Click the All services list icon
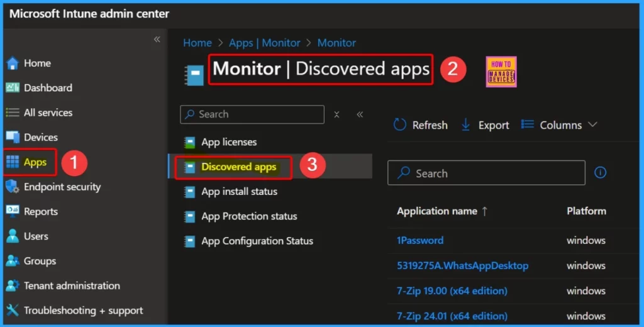The height and width of the screenshot is (327, 644). [13, 113]
